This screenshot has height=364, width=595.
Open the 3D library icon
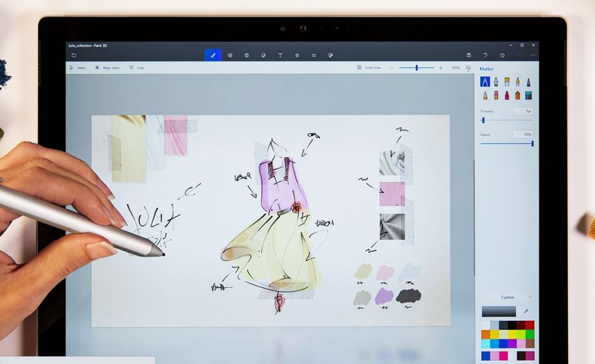pyautogui.click(x=330, y=56)
